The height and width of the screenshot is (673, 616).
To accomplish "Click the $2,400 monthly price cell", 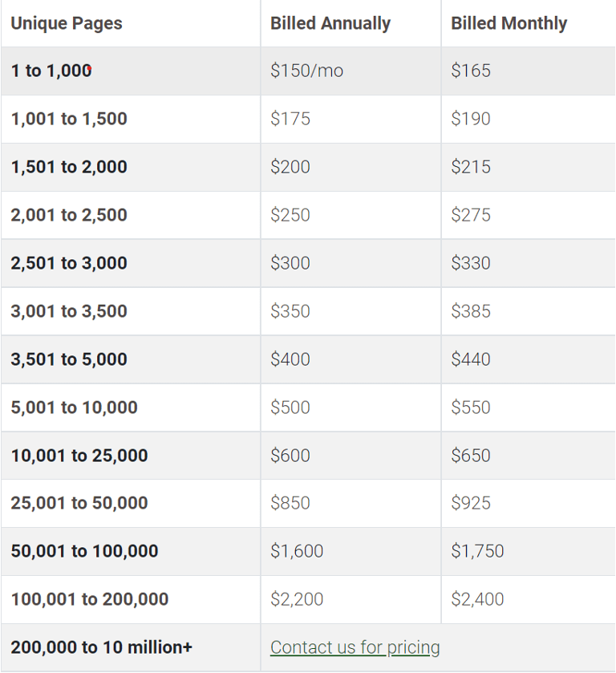I will 477,599.
